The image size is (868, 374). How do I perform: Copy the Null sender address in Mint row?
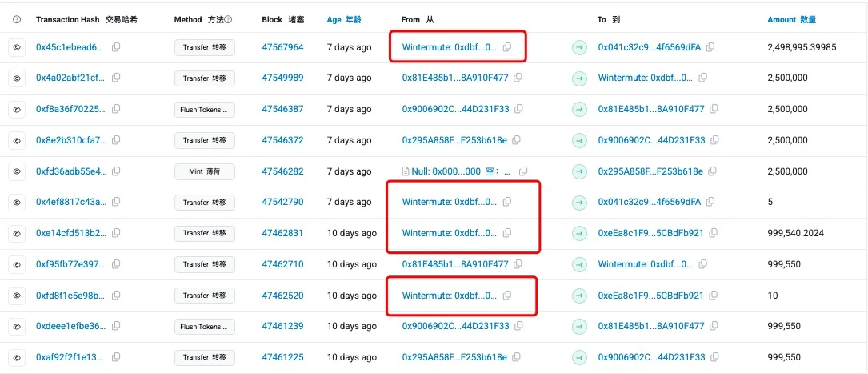(523, 171)
